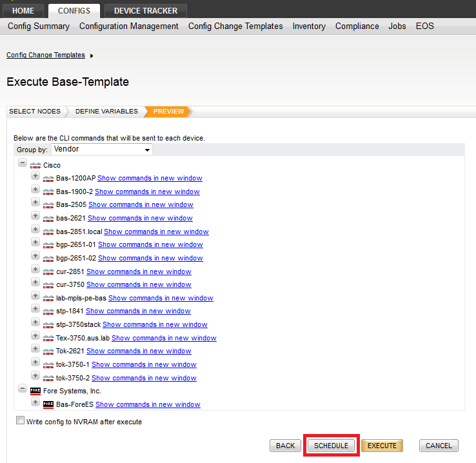
Task: Collapse the Cisco vendor group
Action: click(22, 163)
